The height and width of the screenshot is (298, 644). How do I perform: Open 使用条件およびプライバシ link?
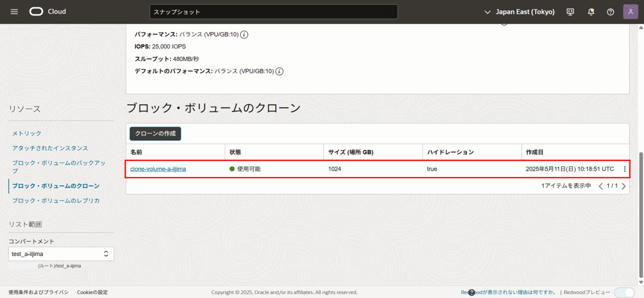click(x=39, y=293)
